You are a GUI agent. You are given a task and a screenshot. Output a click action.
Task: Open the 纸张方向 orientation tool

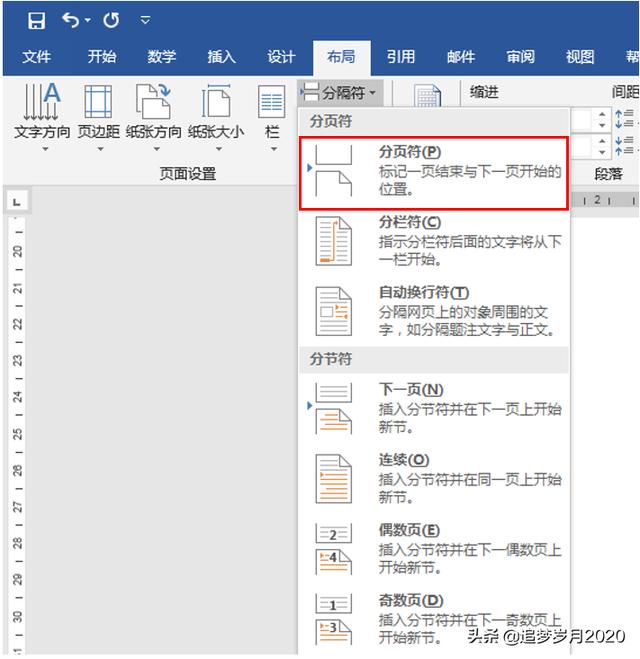pyautogui.click(x=154, y=117)
